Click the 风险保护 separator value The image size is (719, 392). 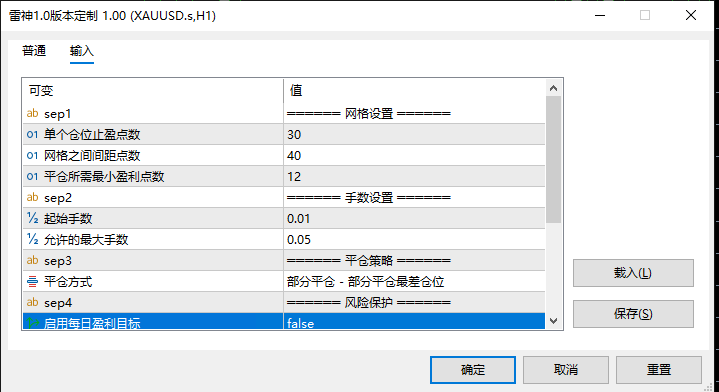[x=369, y=303]
